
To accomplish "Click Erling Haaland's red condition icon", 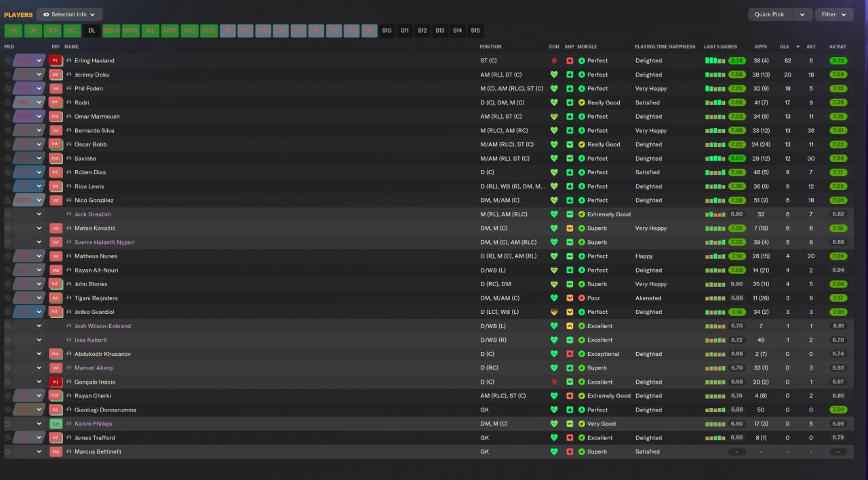I will (554, 61).
